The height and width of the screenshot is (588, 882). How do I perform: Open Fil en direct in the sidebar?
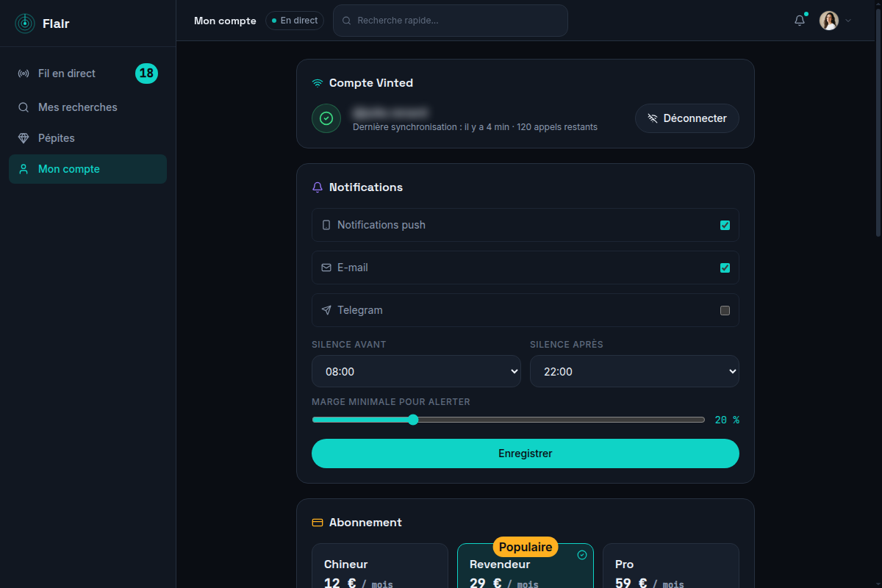[87, 73]
